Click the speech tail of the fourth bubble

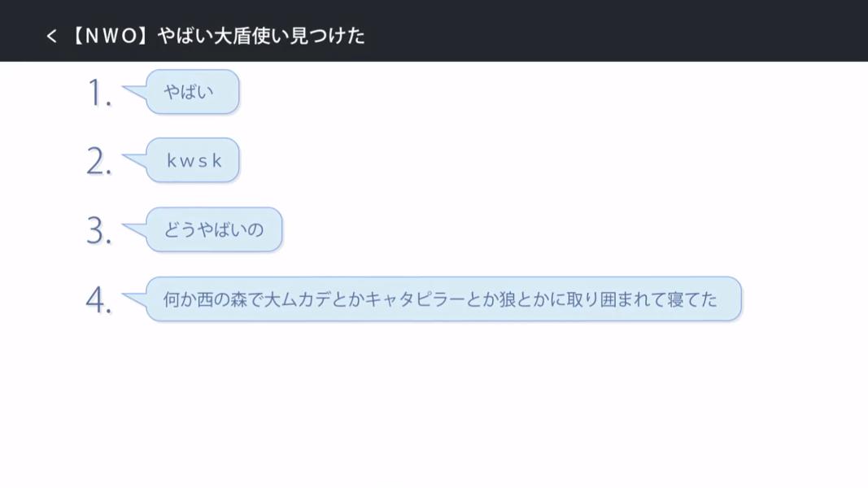coord(134,299)
